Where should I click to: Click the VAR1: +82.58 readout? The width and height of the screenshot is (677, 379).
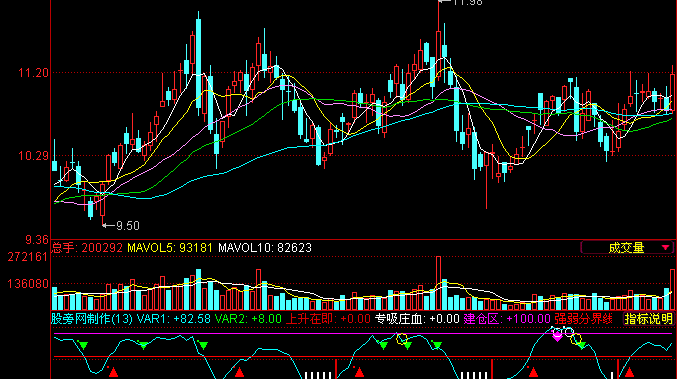pyautogui.click(x=174, y=319)
